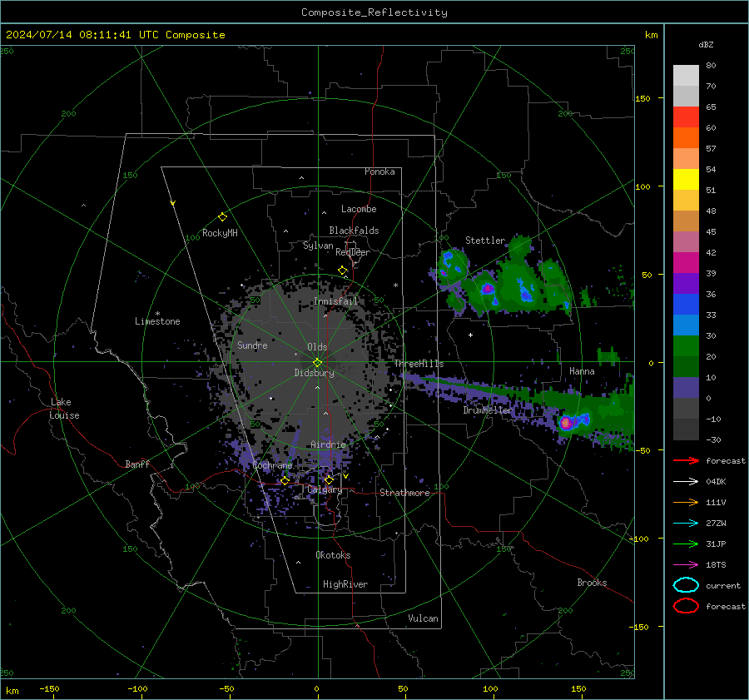This screenshot has height=700, width=749.
Task: Click the Composite_Reflectivity title
Action: pos(374,12)
